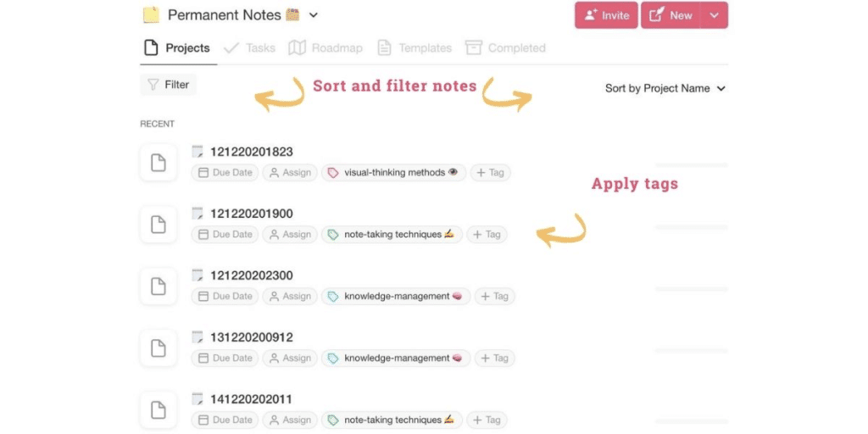Open page icon for note 141220202011
Viewport: 868px width, 434px height.
(159, 410)
